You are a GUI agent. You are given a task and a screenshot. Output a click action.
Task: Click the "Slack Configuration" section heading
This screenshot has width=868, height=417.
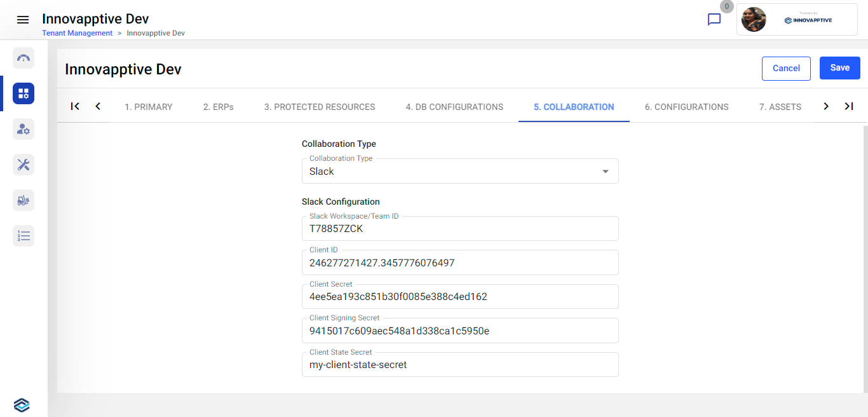[x=341, y=202]
